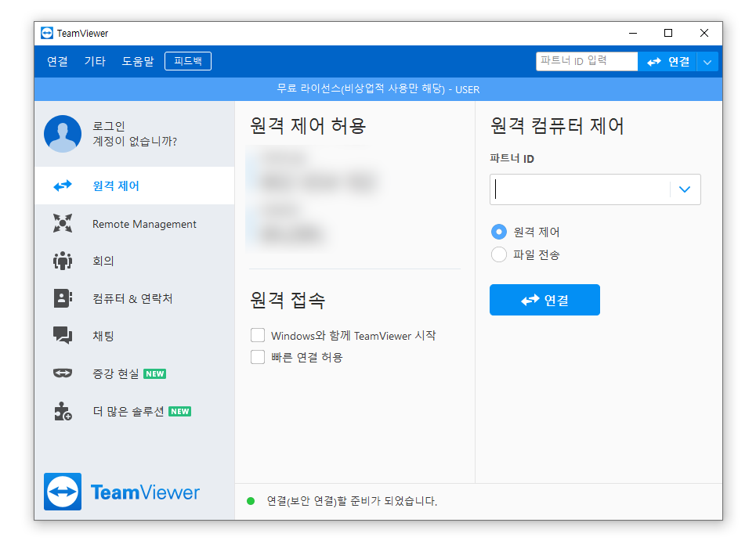
Task: Click the large blue 연결 button
Action: pyautogui.click(x=544, y=300)
